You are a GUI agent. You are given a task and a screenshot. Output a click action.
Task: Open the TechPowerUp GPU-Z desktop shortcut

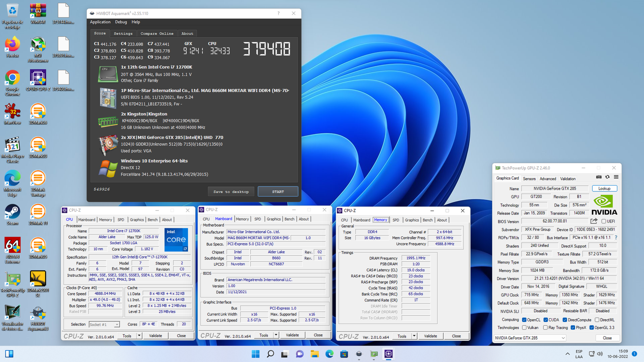12,284
